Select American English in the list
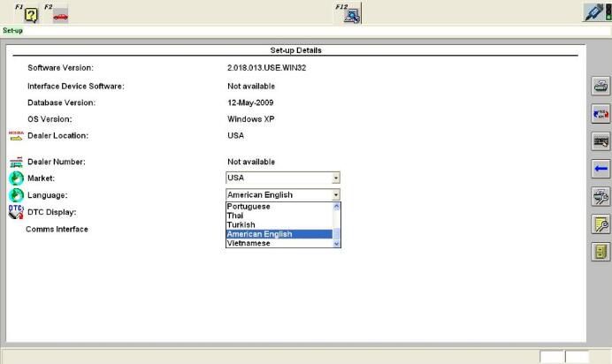The height and width of the screenshot is (364, 612). pos(279,234)
